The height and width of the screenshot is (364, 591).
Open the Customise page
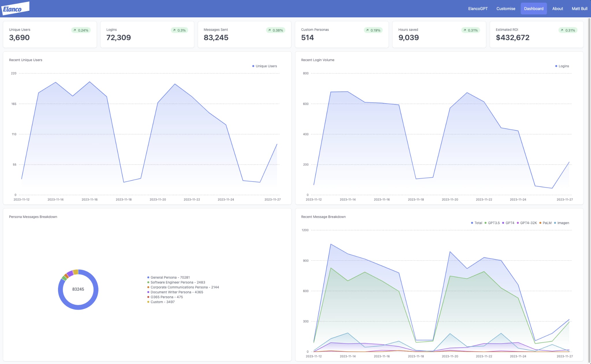(506, 9)
